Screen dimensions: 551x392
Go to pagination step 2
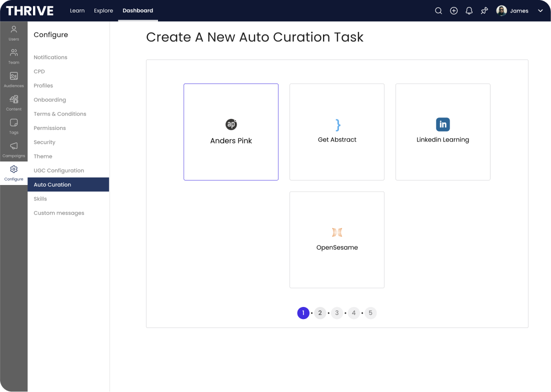pyautogui.click(x=320, y=313)
